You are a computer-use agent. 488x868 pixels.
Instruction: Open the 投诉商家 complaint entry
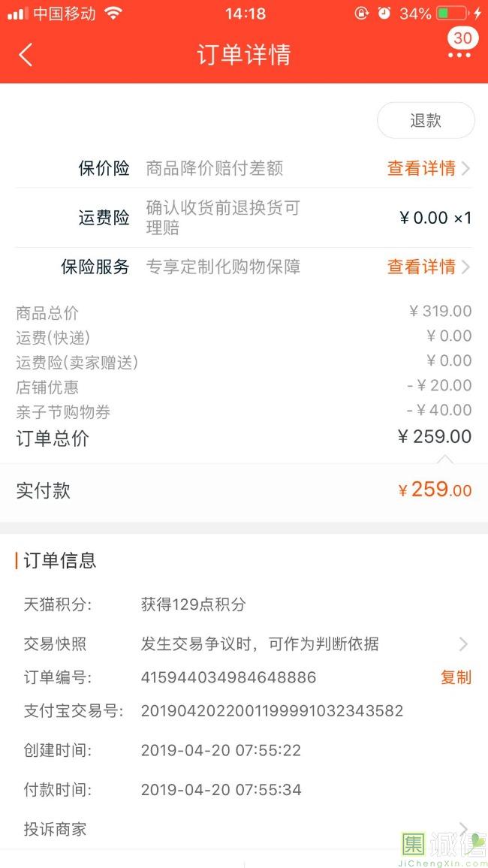(x=55, y=829)
